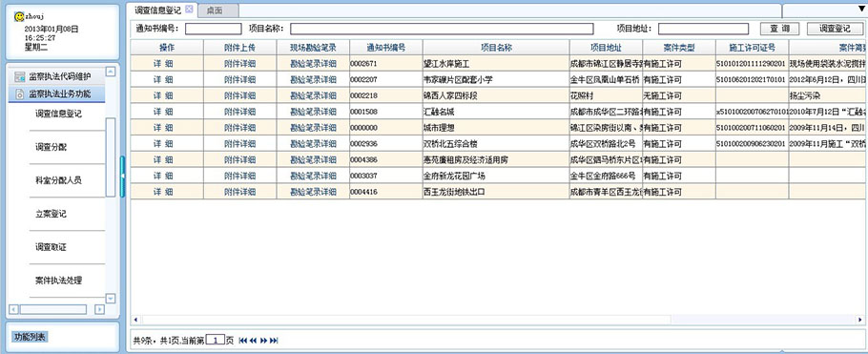Open 详细 for notice 0004416
Image resolution: width=868 pixels, height=354 pixels.
tap(163, 192)
